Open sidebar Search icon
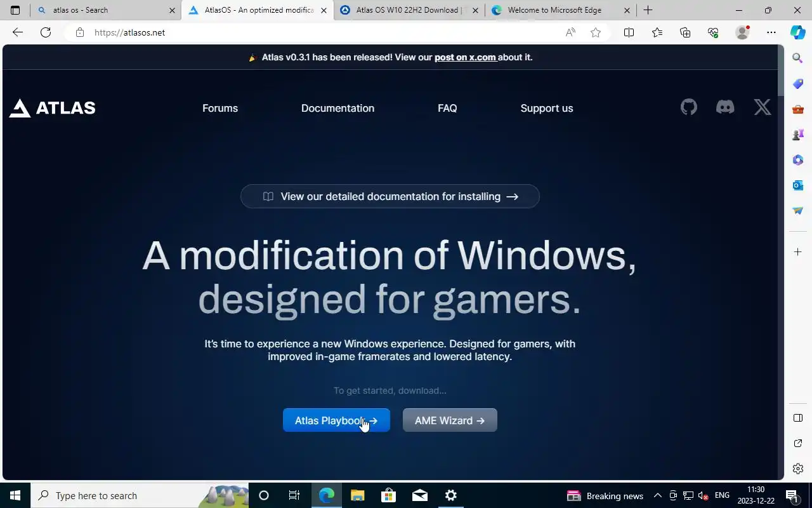Screen dimensions: 812x508 coord(798,58)
